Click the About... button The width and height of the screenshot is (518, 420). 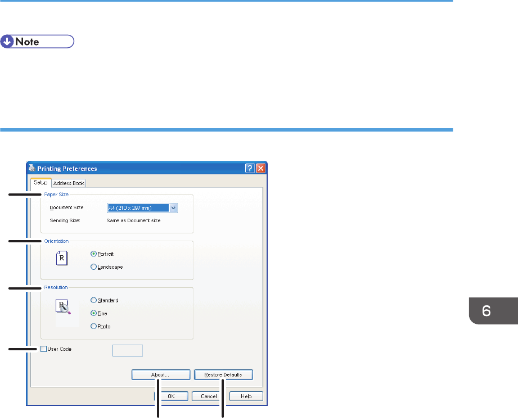pyautogui.click(x=161, y=375)
